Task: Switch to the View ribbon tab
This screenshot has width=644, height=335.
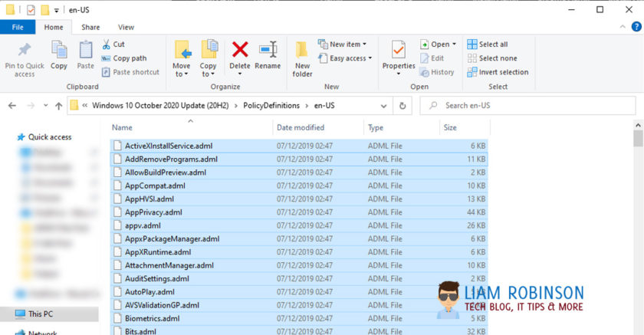Action: 126,27
